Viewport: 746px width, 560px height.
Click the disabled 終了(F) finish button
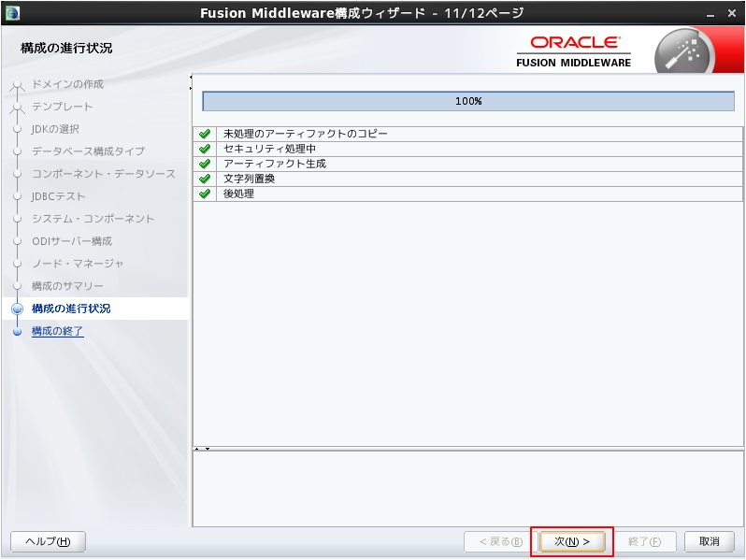(644, 541)
